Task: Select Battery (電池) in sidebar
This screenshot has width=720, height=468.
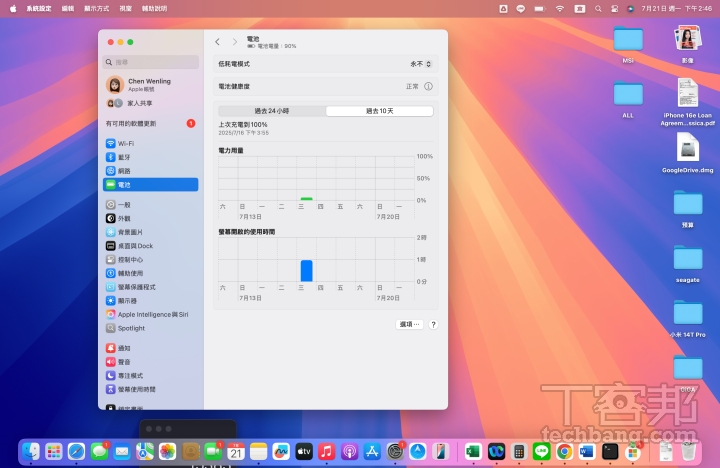Action: [x=151, y=185]
